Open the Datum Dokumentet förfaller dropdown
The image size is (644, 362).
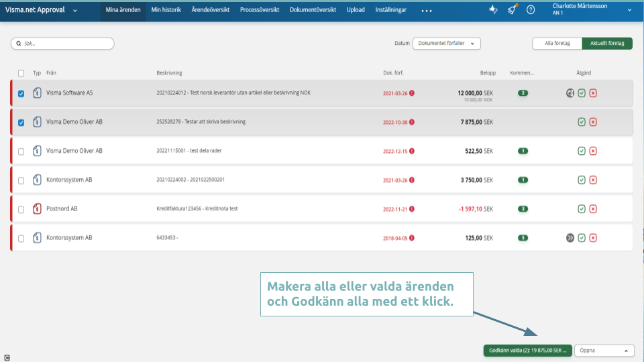(x=447, y=43)
